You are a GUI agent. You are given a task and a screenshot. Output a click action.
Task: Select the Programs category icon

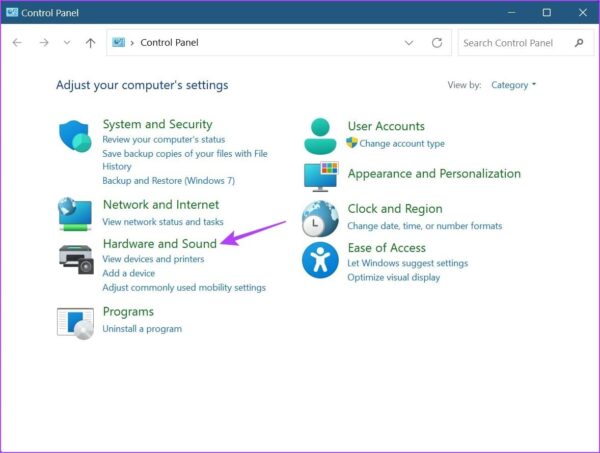click(75, 321)
